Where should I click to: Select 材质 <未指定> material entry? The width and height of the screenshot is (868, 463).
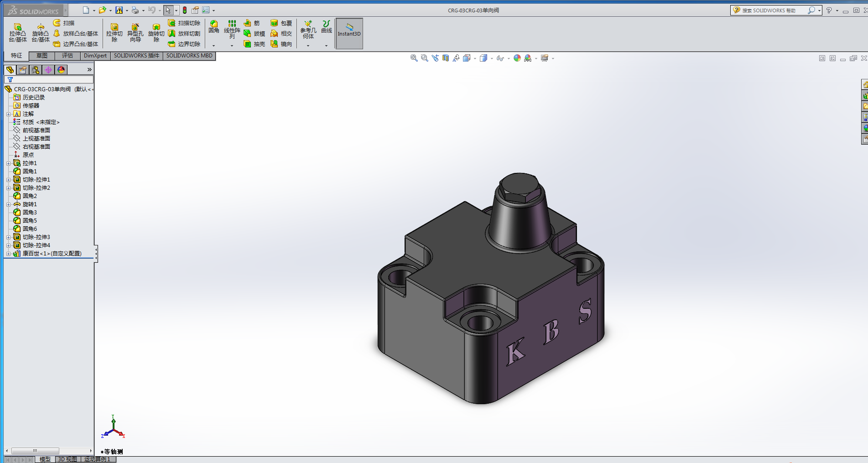coord(36,122)
